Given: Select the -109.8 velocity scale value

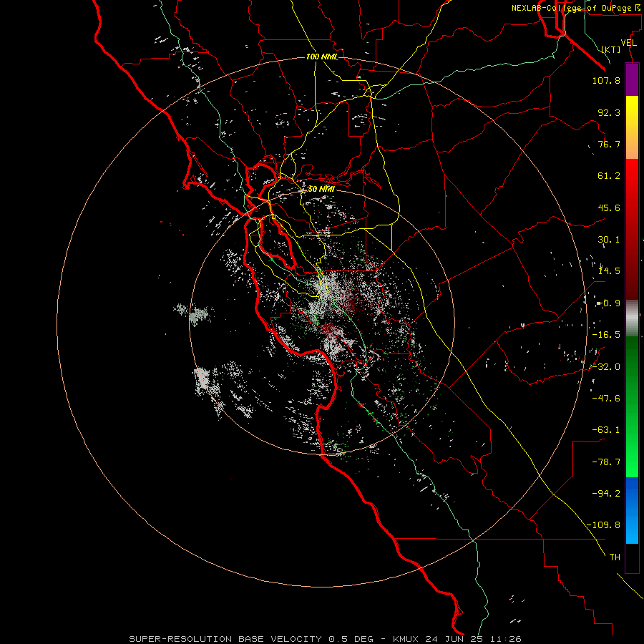Looking at the screenshot, I should pos(603,525).
